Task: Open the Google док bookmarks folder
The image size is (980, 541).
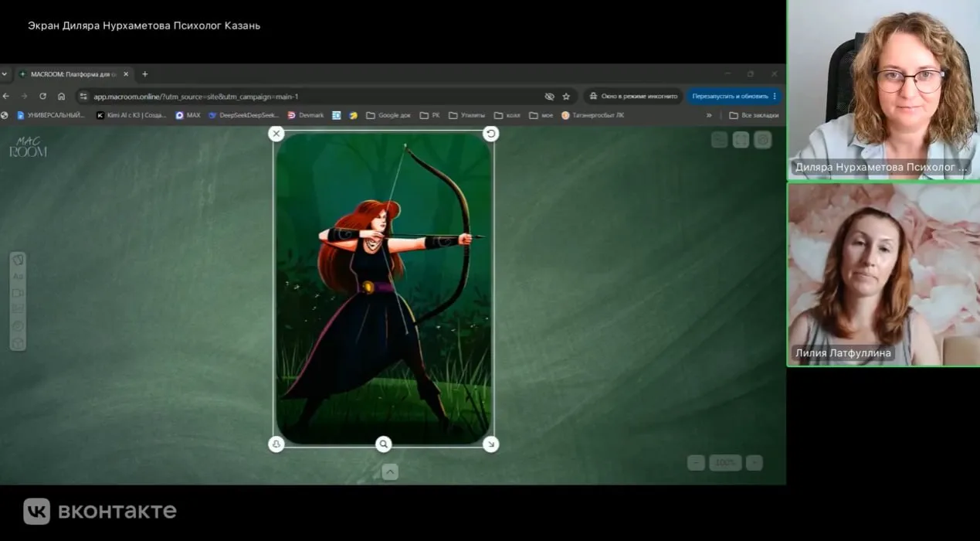Action: (x=388, y=115)
